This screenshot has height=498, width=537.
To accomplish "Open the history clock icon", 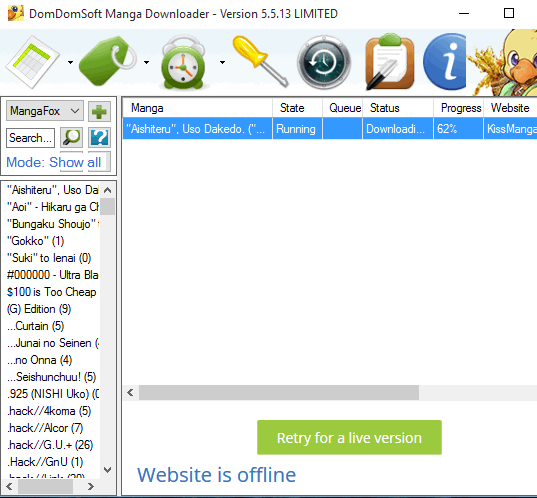I will tap(324, 62).
